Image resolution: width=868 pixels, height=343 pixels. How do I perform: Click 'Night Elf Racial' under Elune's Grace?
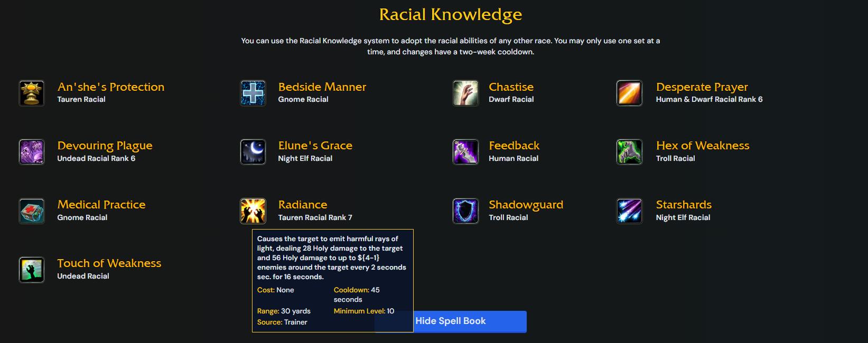point(305,158)
